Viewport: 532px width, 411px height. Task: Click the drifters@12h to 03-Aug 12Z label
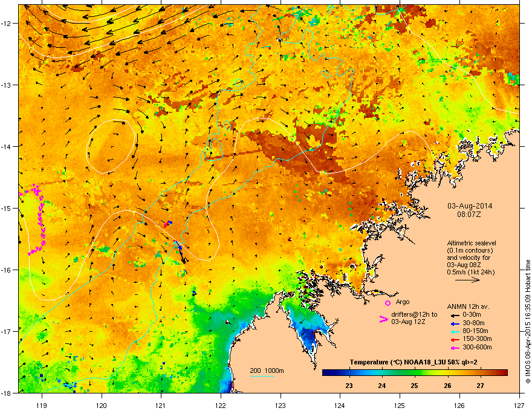click(414, 318)
